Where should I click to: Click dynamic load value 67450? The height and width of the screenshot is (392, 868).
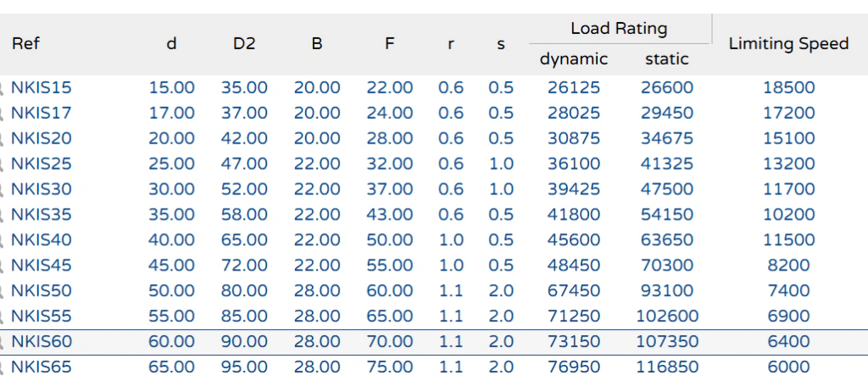click(574, 290)
